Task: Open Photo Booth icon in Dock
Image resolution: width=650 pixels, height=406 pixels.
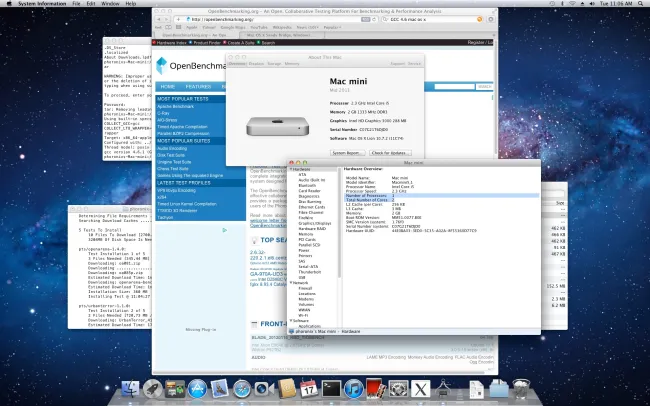Action: 376,389
